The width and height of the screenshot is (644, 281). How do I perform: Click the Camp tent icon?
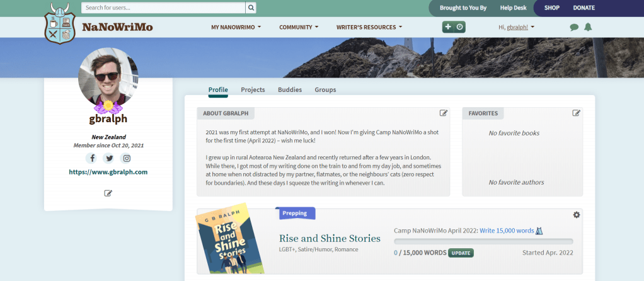(x=539, y=231)
